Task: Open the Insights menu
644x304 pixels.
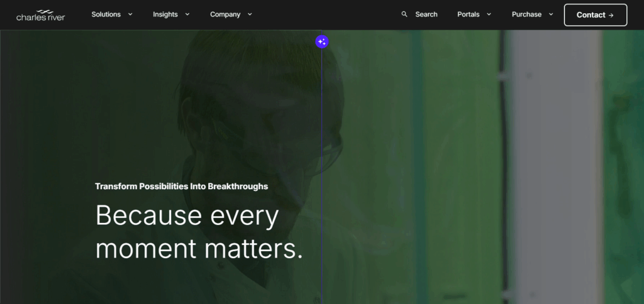Action: click(x=165, y=14)
